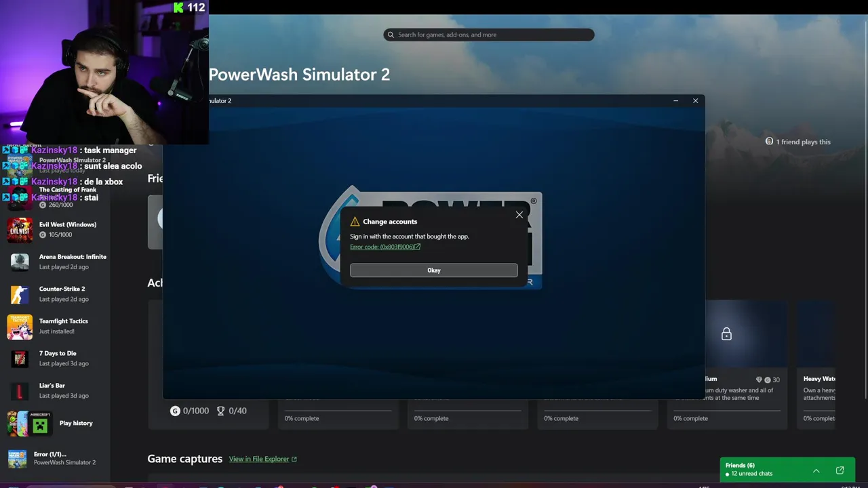Click the magnifier icon in the search bar

[391, 35]
